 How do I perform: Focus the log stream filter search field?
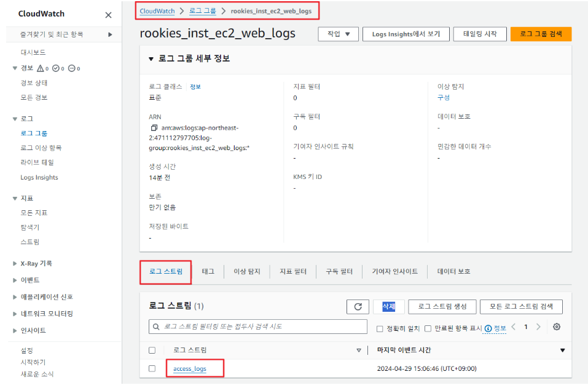258,327
